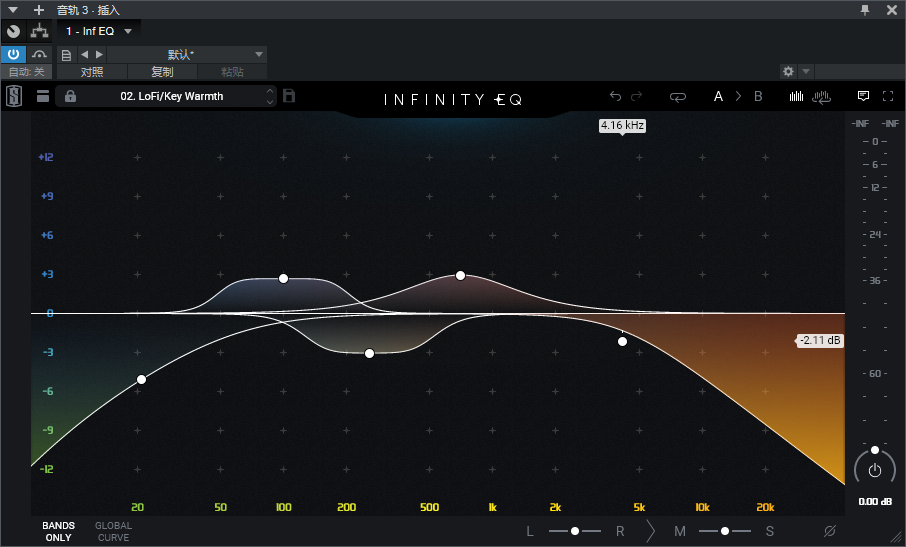Open the gear settings icon

point(788,71)
